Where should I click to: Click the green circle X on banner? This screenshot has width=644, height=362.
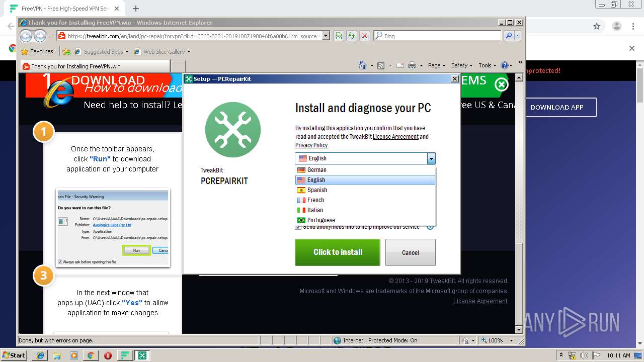tap(501, 84)
